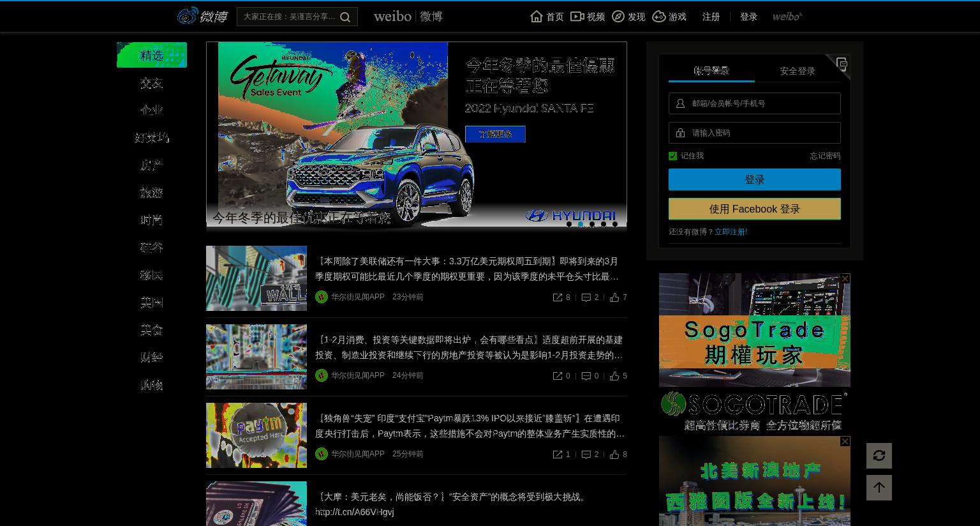This screenshot has width=980, height=526.
Task: Open the 财经 category
Action: [152, 357]
